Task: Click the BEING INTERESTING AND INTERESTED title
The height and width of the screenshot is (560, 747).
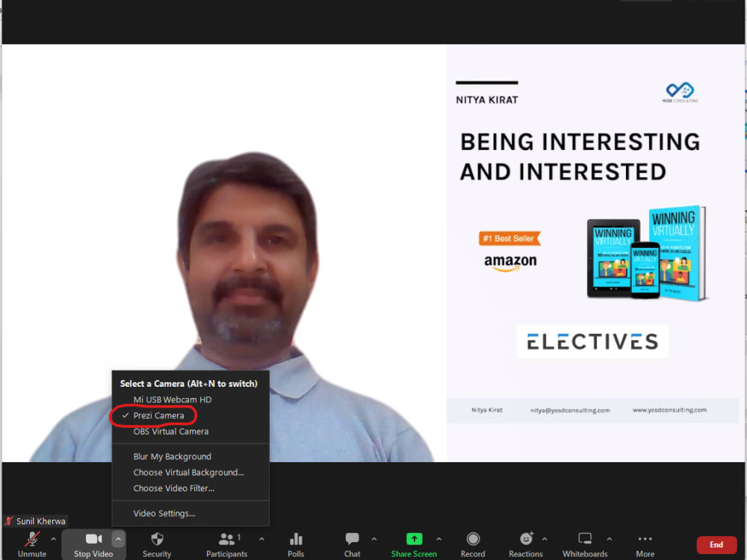Action: [x=580, y=157]
